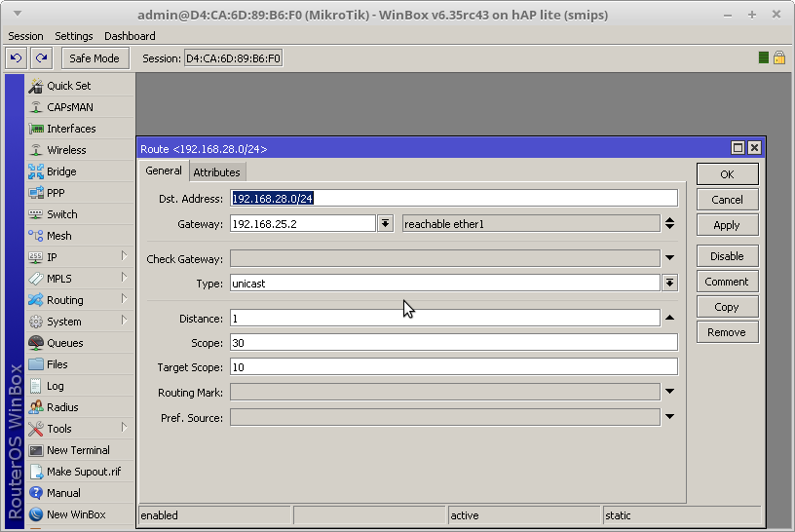Confirm the route with OK
The width and height of the screenshot is (795, 532).
point(727,174)
